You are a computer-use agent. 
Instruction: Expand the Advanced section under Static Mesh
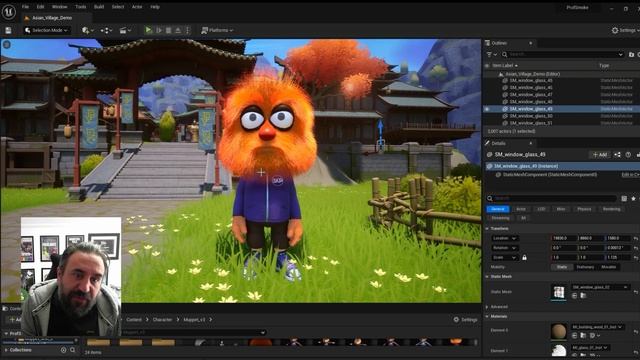[x=487, y=307]
